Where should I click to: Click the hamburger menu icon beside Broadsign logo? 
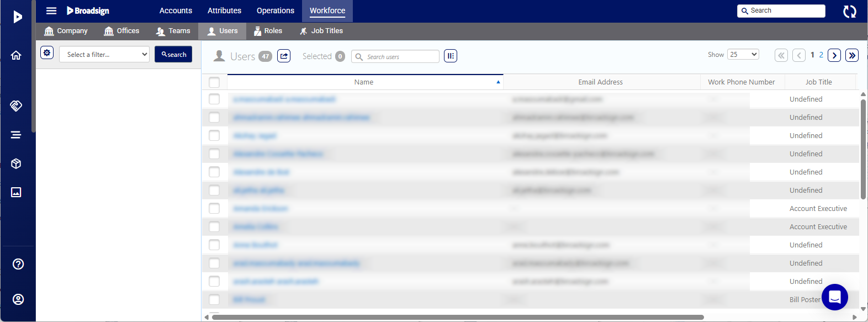tap(51, 10)
